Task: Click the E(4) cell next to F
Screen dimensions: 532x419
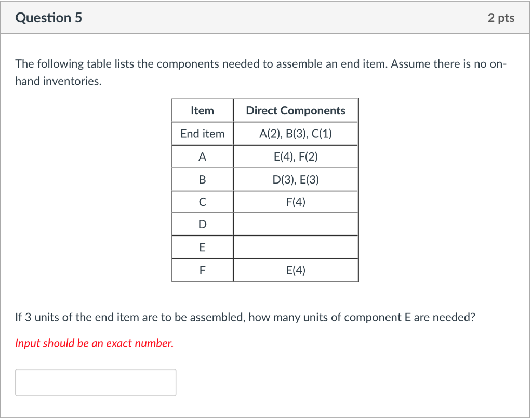Action: (x=296, y=270)
